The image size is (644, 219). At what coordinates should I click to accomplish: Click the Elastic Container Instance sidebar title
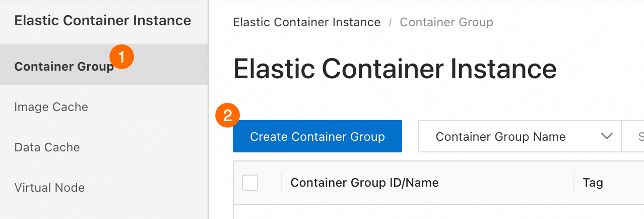click(x=103, y=21)
